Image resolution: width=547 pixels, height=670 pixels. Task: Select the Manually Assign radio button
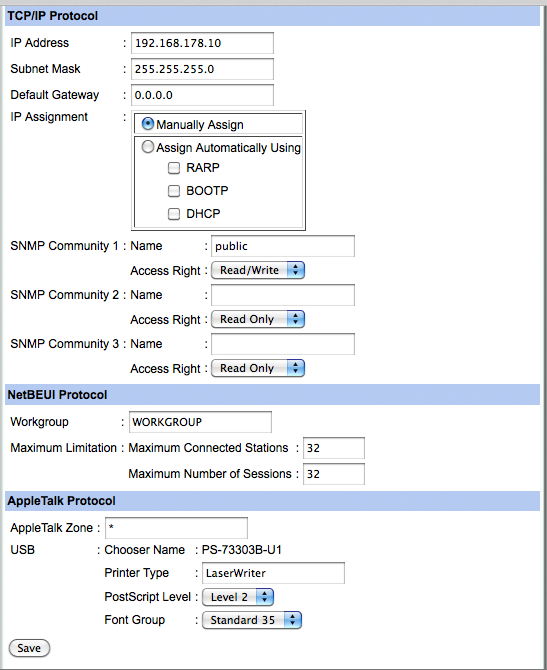[148, 124]
